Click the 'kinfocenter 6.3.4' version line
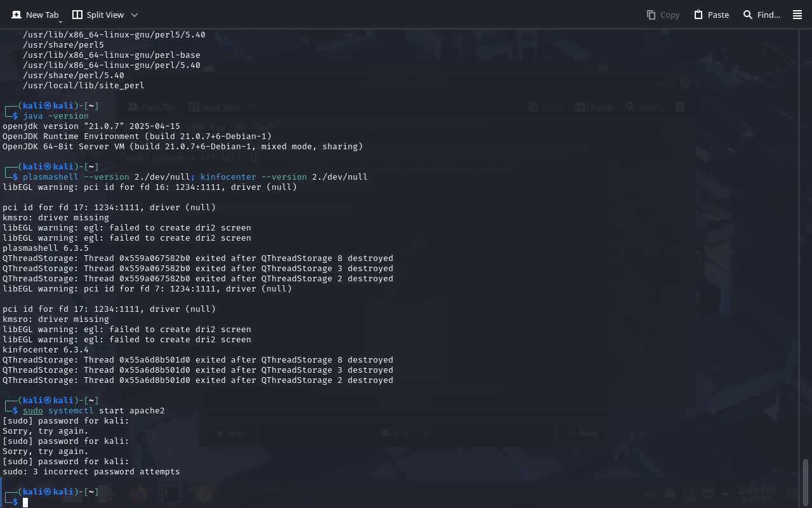Image resolution: width=812 pixels, height=508 pixels. [46, 350]
